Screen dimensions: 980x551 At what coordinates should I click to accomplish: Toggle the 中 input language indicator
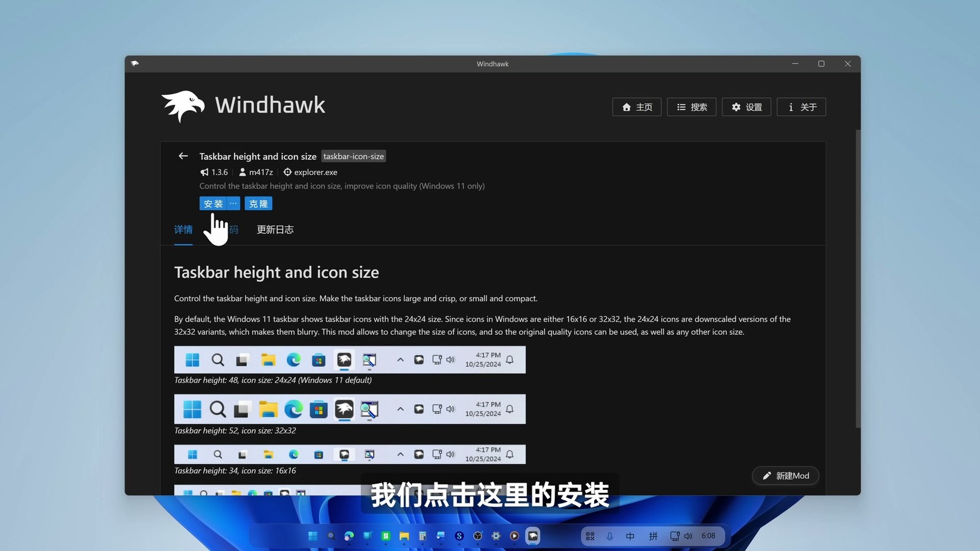point(630,536)
